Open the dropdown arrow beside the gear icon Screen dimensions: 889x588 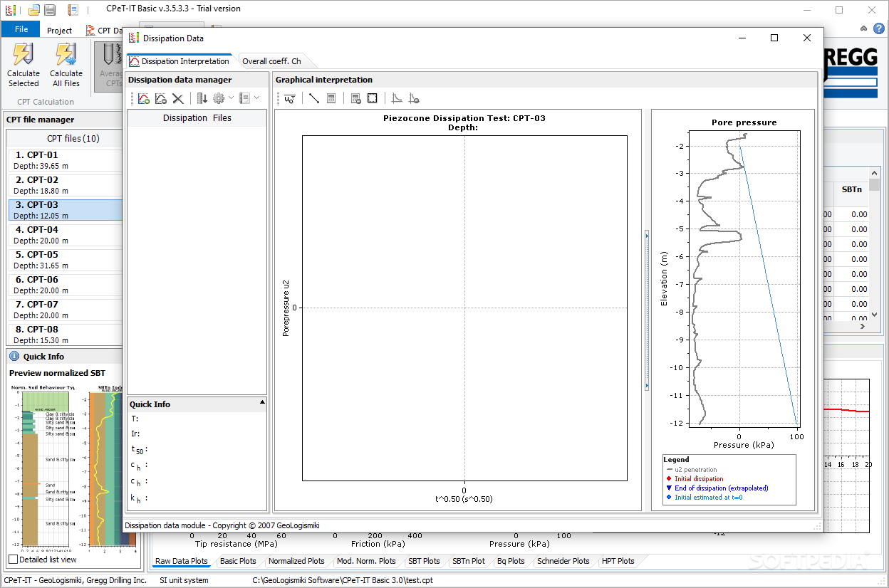click(231, 98)
